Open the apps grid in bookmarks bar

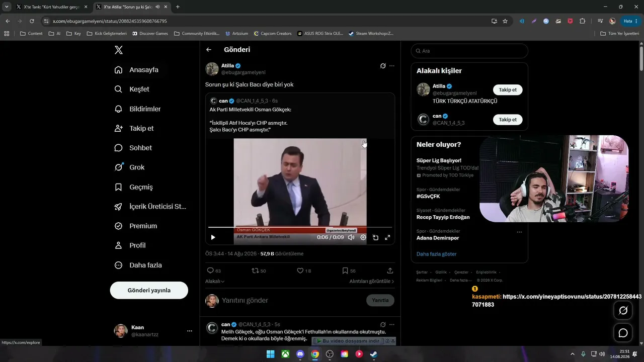point(7,34)
